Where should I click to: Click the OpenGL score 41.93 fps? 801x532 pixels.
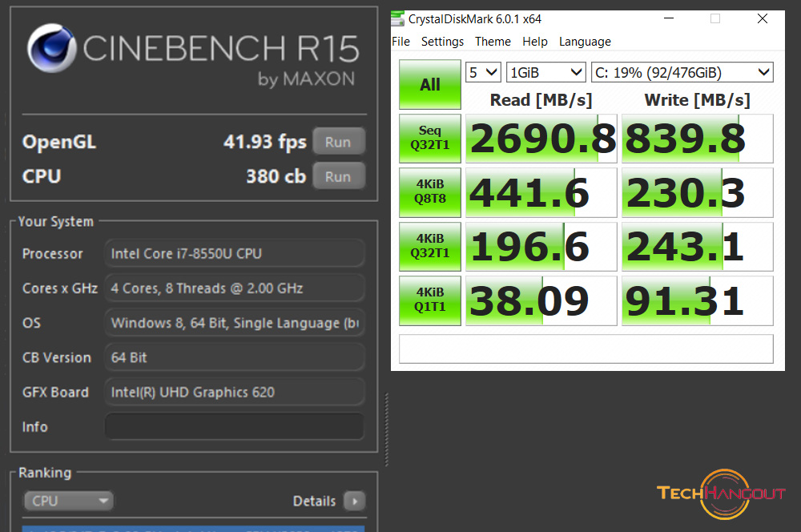click(264, 142)
